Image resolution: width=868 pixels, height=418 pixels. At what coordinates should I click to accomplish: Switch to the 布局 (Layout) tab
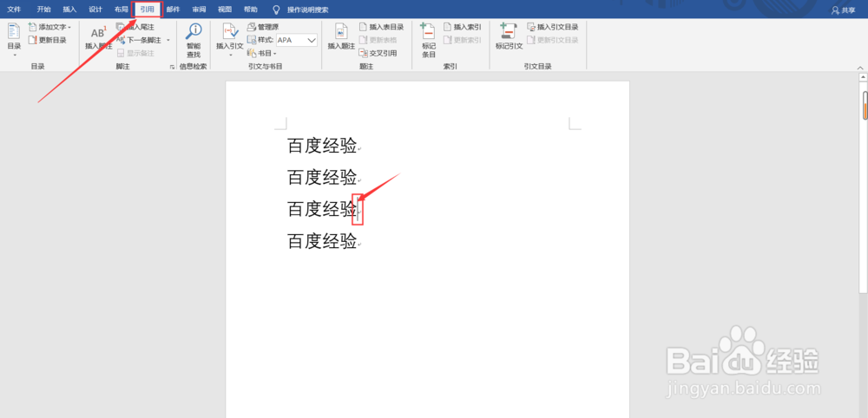point(122,10)
